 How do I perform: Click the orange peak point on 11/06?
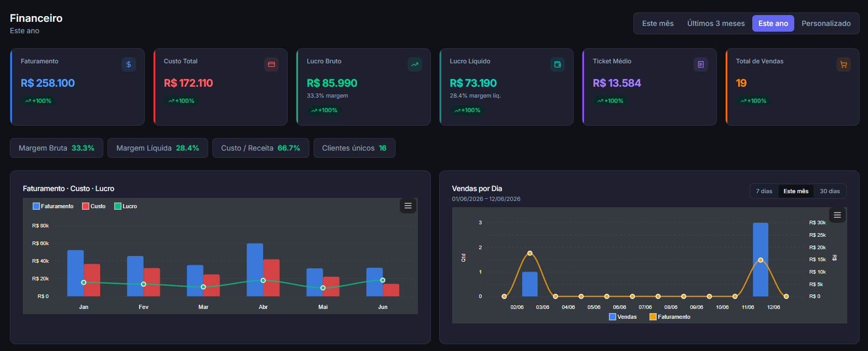pyautogui.click(x=761, y=260)
